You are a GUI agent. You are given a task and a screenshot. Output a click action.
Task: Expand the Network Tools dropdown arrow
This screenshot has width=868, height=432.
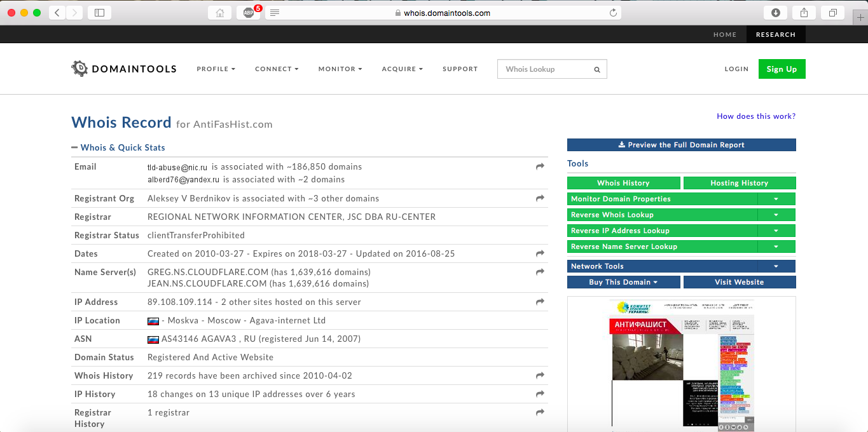[776, 266]
